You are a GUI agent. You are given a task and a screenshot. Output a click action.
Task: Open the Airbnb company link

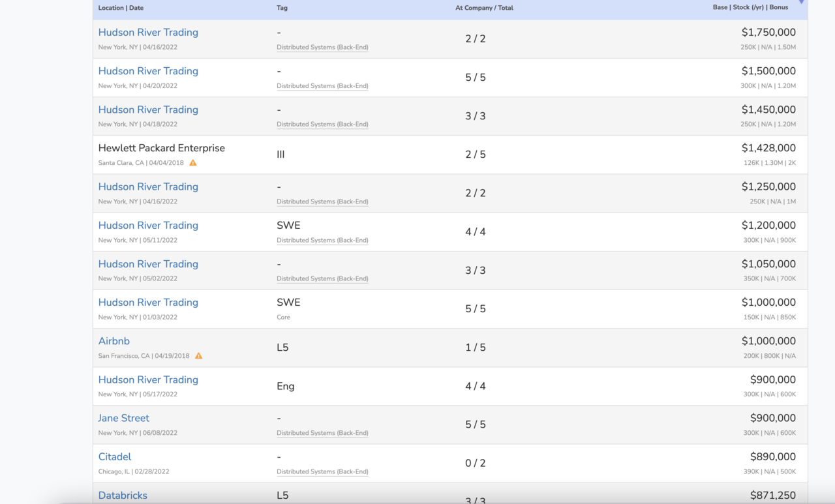(114, 341)
